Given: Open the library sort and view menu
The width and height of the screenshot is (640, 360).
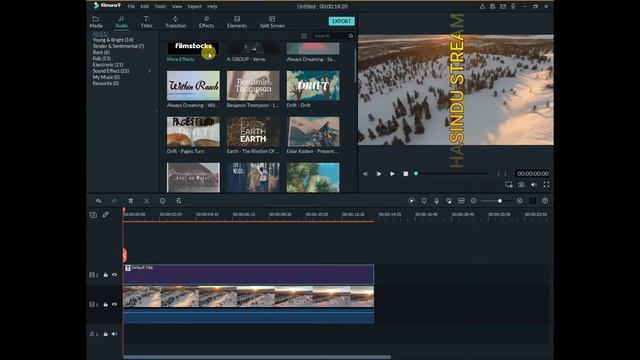Looking at the screenshot, I should click(x=304, y=36).
